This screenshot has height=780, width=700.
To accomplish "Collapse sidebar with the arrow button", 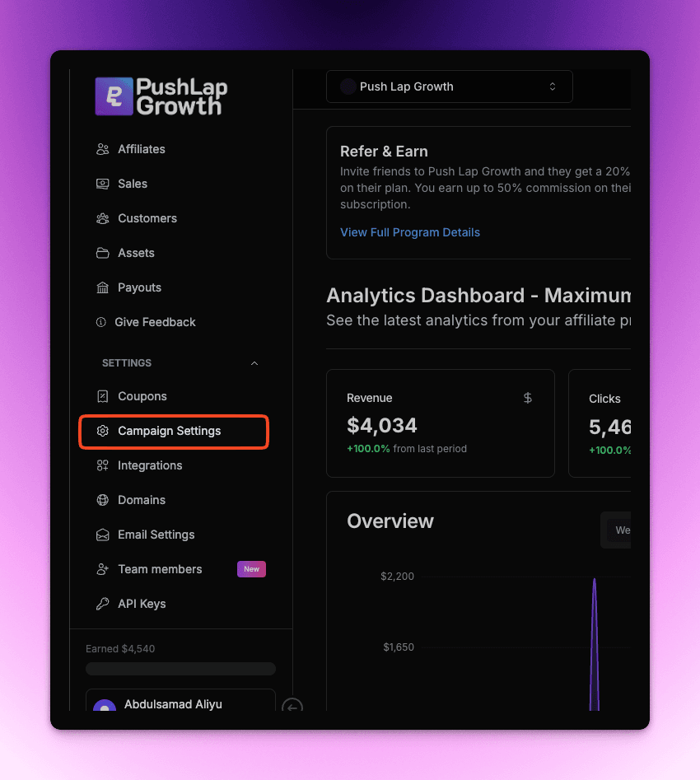I will point(292,706).
